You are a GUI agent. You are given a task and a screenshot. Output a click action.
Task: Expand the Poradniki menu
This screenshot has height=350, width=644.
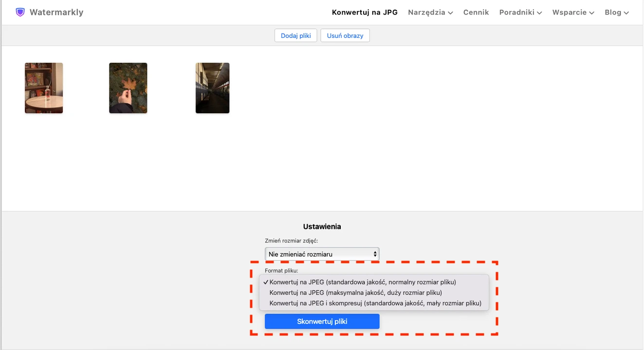coord(520,12)
